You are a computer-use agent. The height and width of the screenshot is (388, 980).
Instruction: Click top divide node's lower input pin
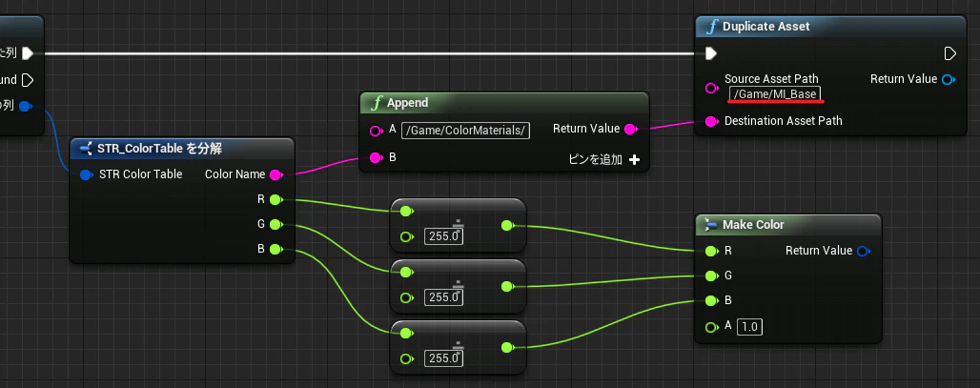407,236
